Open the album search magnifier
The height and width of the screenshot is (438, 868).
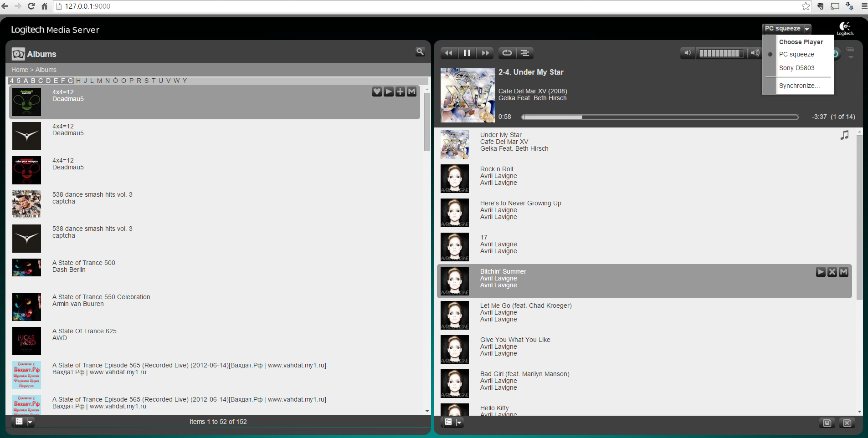[420, 52]
